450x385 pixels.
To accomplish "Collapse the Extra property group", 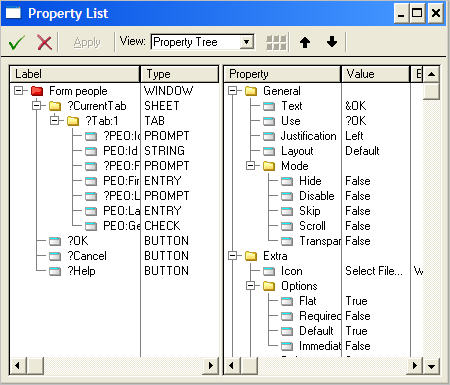I will (232, 256).
